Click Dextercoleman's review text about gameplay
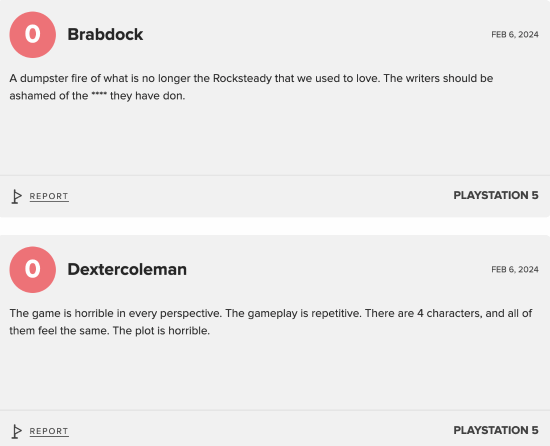Viewport: 550px width, 446px height. 271,322
